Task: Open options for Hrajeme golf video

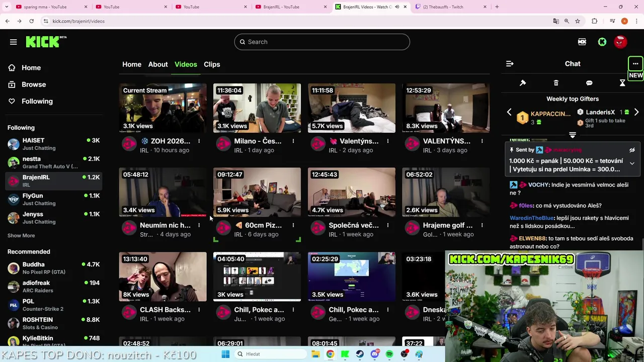Action: (x=482, y=225)
